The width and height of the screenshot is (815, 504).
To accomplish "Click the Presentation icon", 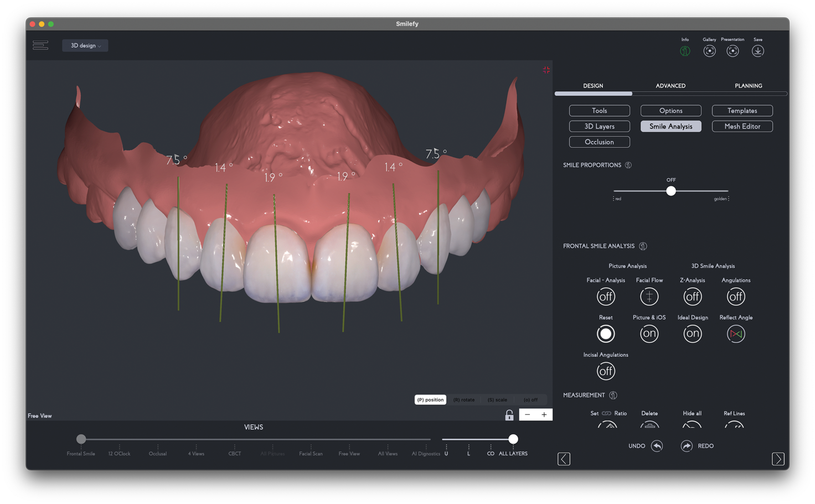I will click(x=733, y=51).
